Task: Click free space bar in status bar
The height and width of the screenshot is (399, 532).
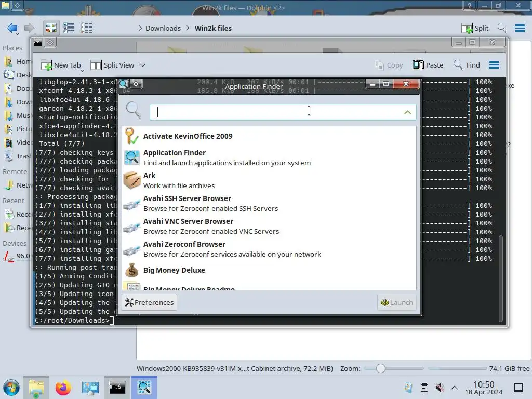Action: (x=457, y=368)
